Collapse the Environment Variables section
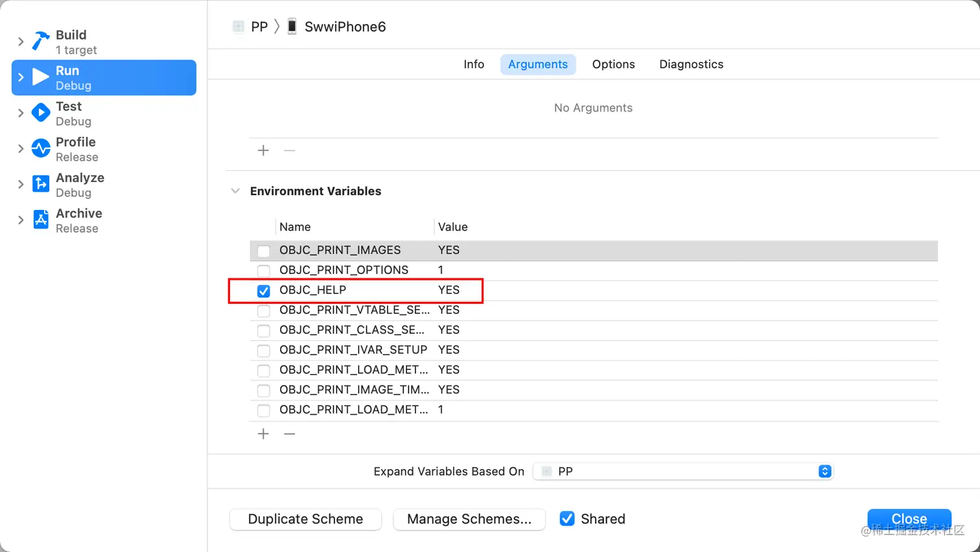This screenshot has width=980, height=552. [235, 191]
